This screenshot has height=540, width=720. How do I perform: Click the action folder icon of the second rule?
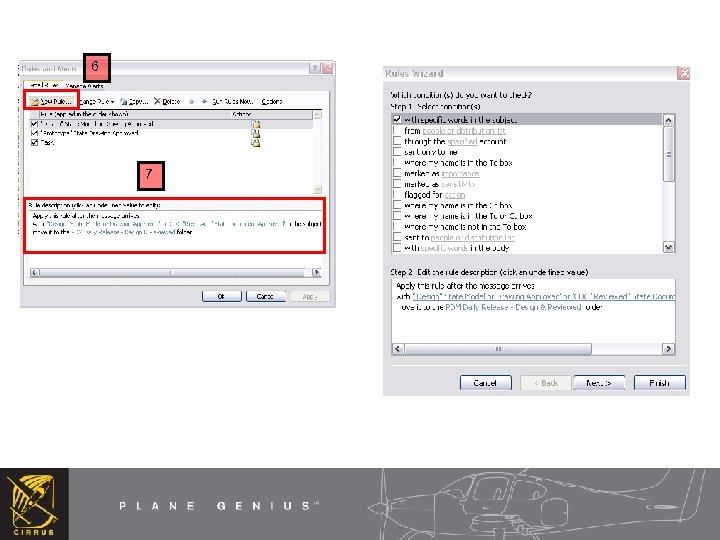pos(256,133)
